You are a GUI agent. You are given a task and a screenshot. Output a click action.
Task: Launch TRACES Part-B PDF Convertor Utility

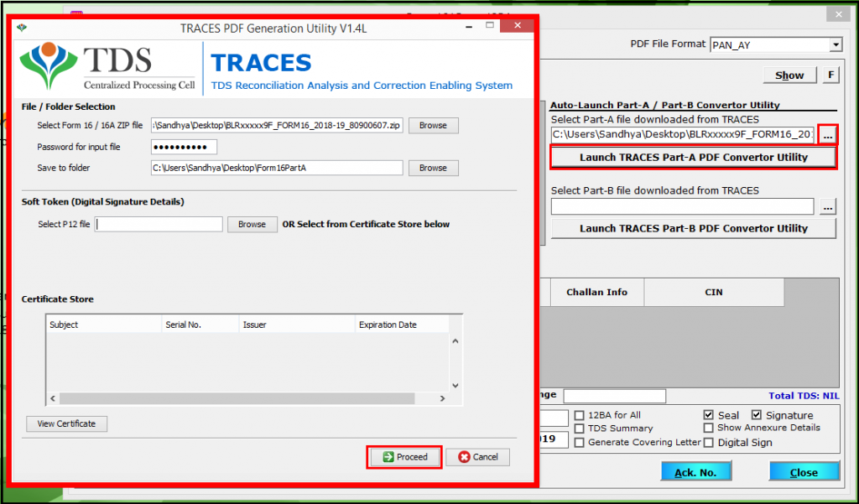(x=694, y=228)
